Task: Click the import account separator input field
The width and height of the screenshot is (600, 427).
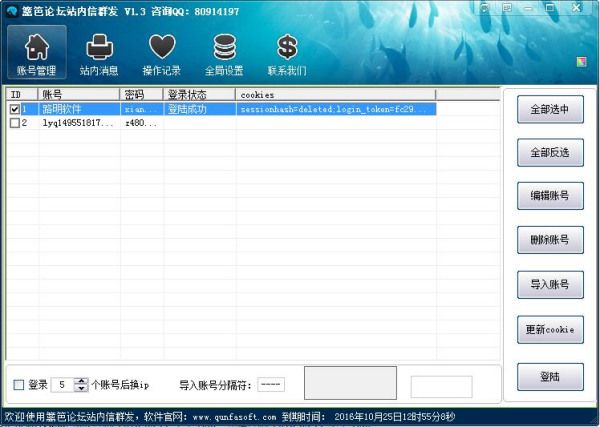Action: pyautogui.click(x=271, y=385)
